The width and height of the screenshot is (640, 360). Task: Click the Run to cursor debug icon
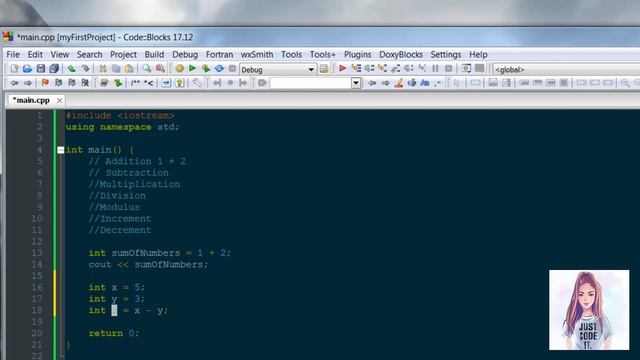pos(356,69)
